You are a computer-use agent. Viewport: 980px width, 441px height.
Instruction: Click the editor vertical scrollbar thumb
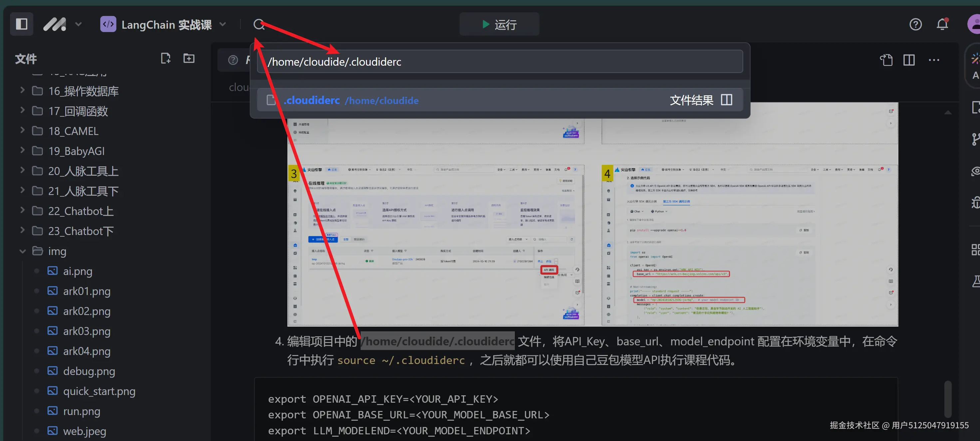[x=948, y=398]
